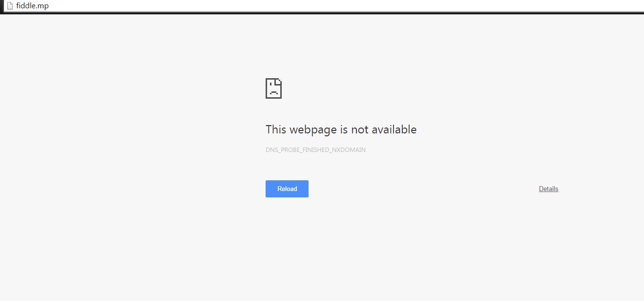
Task: Click "NXDOMAIN" in the error code
Action: (349, 150)
